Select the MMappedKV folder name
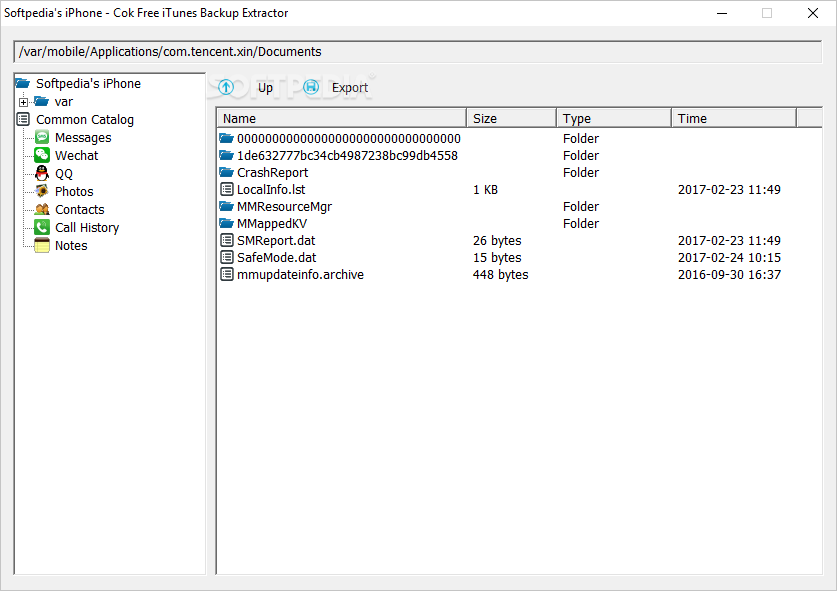The image size is (837, 591). click(272, 224)
